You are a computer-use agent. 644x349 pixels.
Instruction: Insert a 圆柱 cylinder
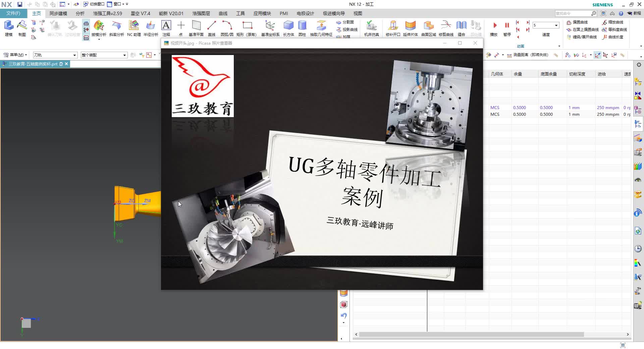click(x=302, y=28)
